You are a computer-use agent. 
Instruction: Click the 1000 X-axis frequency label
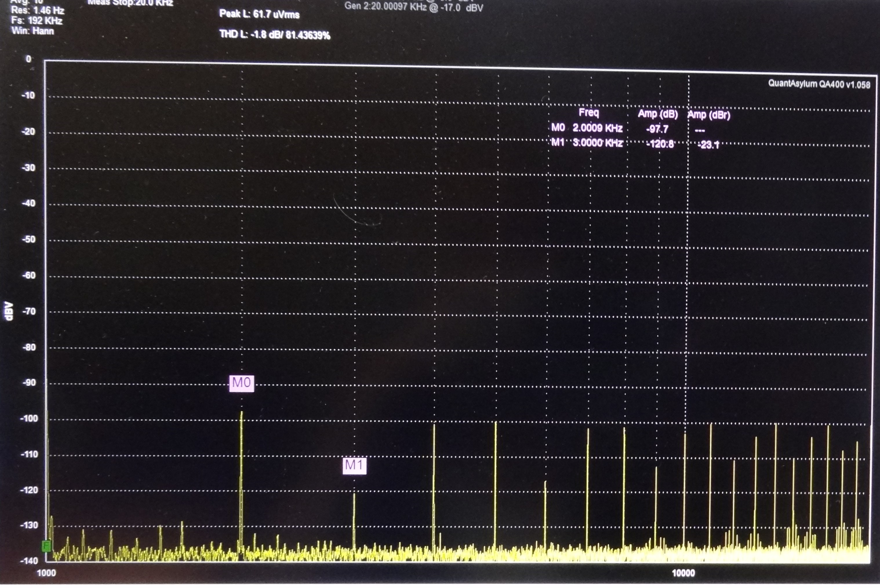coord(46,573)
